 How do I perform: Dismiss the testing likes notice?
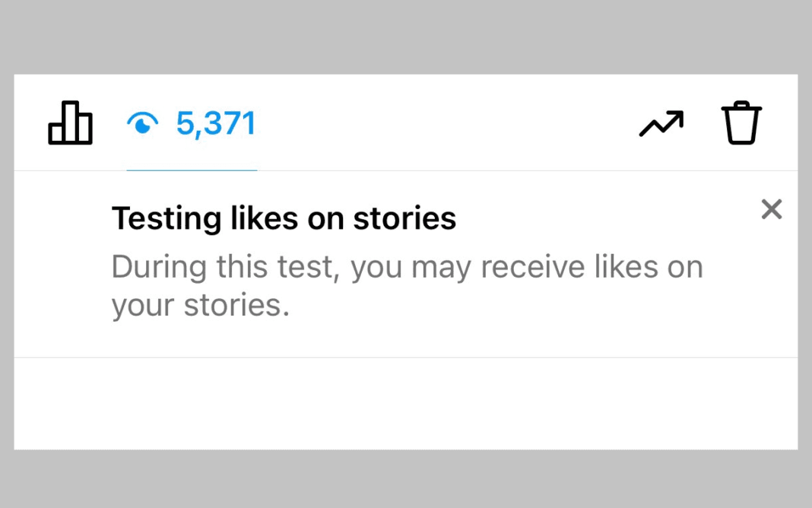coord(771,209)
